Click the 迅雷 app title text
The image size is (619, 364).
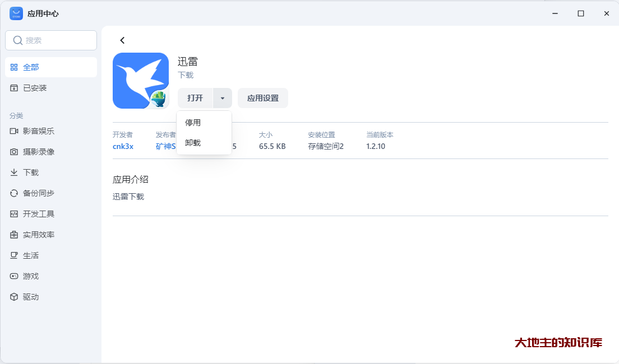tap(187, 62)
